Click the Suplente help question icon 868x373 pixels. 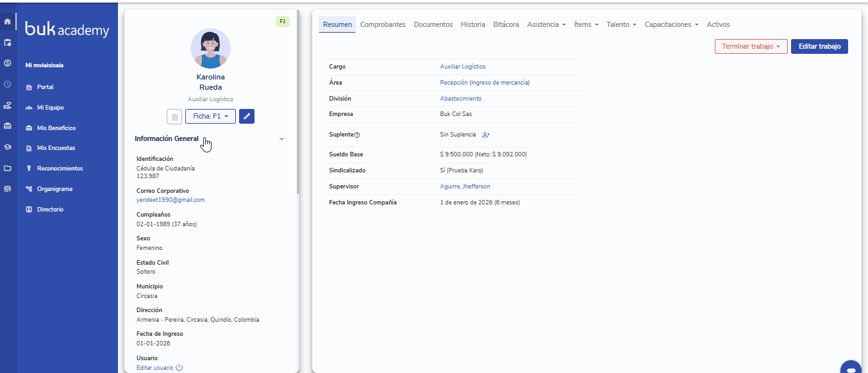(x=357, y=135)
